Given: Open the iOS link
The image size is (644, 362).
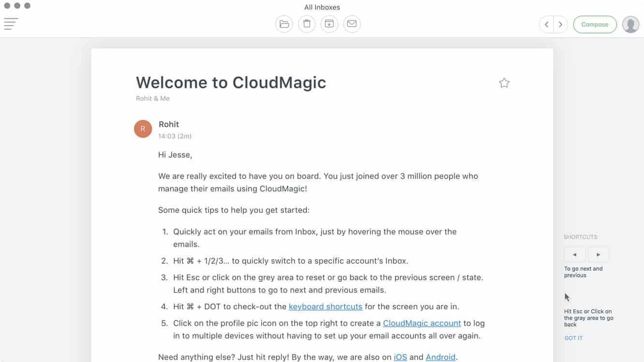Looking at the screenshot, I should (400, 357).
